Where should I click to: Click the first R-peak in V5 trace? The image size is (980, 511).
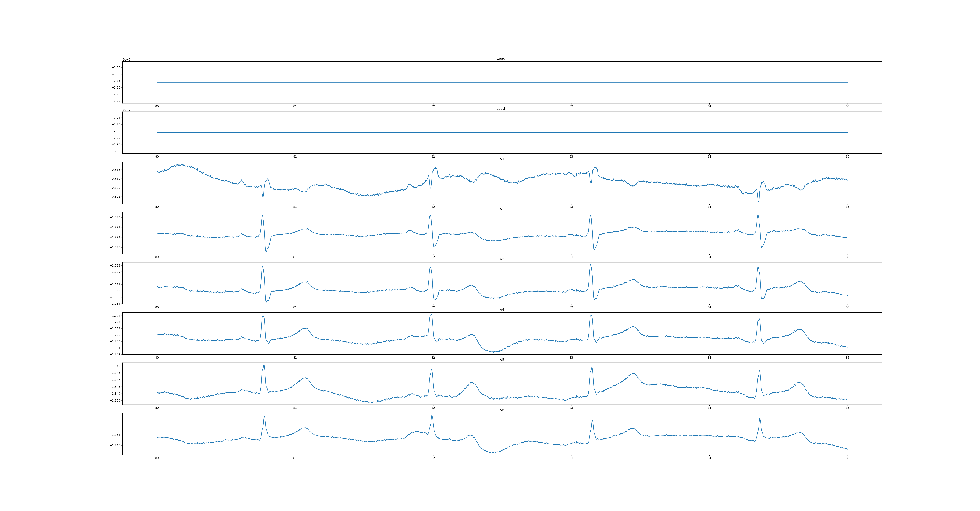pyautogui.click(x=264, y=365)
